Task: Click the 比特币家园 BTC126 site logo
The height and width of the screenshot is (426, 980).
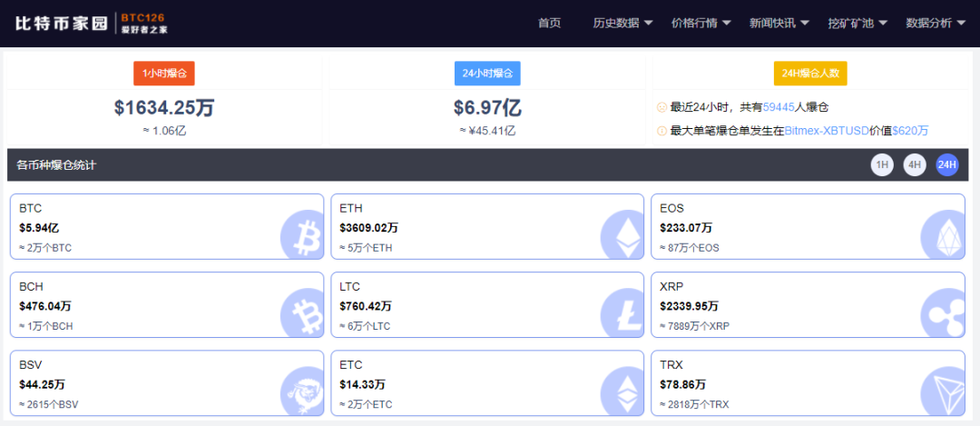Action: pyautogui.click(x=92, y=23)
